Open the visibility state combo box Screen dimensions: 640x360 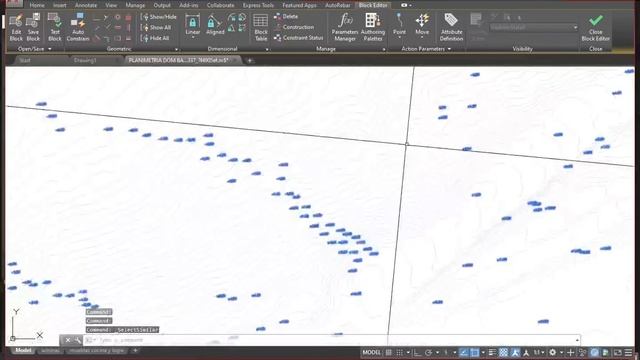coord(534,27)
